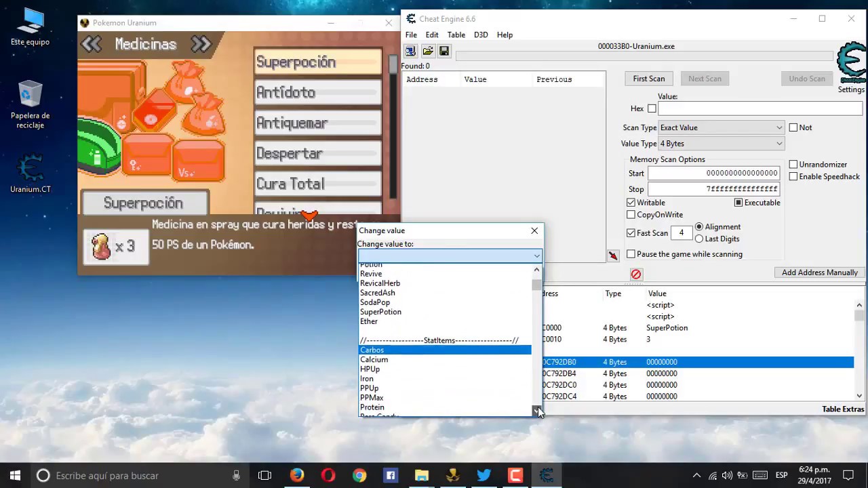This screenshot has height=488, width=868.
Task: Open File Explorer from the taskbar
Action: tap(422, 475)
